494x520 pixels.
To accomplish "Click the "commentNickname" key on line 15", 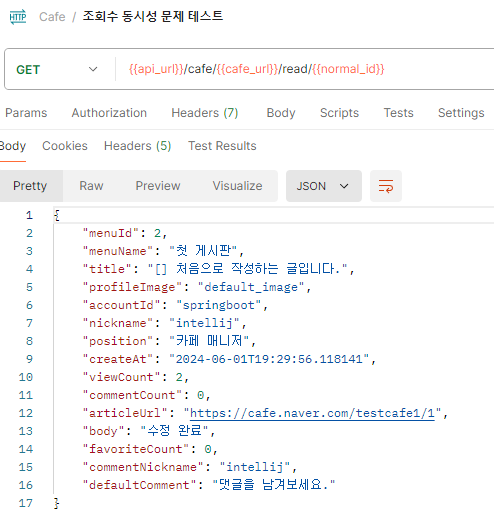I will [143, 467].
